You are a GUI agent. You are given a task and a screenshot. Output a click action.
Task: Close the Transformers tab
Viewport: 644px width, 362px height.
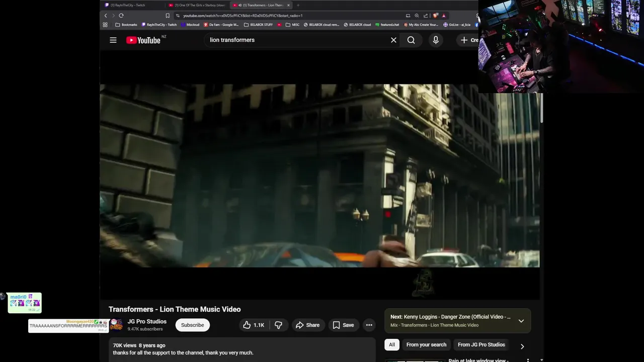coord(288,5)
